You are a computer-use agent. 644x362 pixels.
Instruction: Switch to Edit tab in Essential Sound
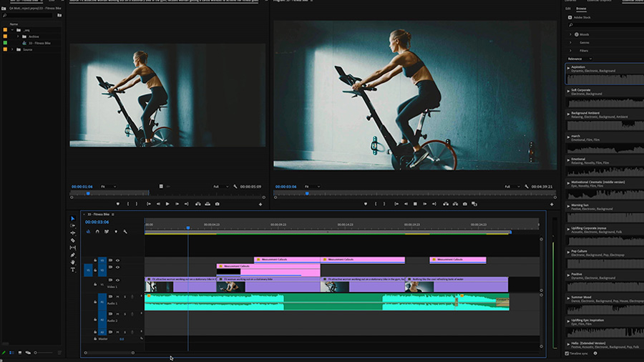(568, 9)
